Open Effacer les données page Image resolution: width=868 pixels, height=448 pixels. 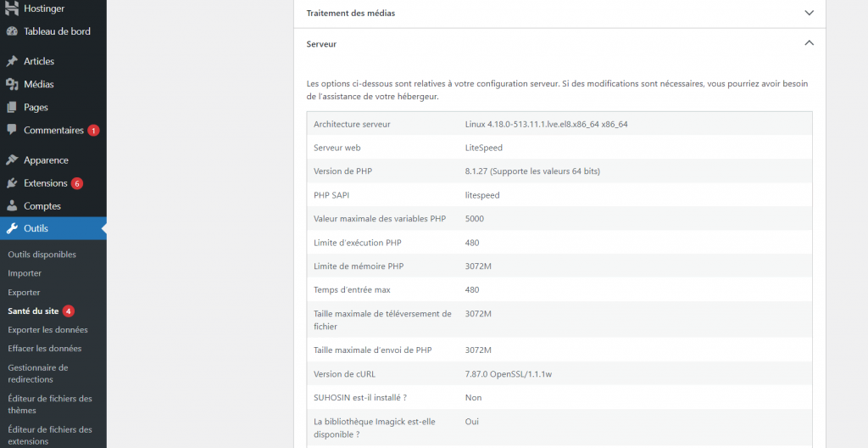coord(44,349)
